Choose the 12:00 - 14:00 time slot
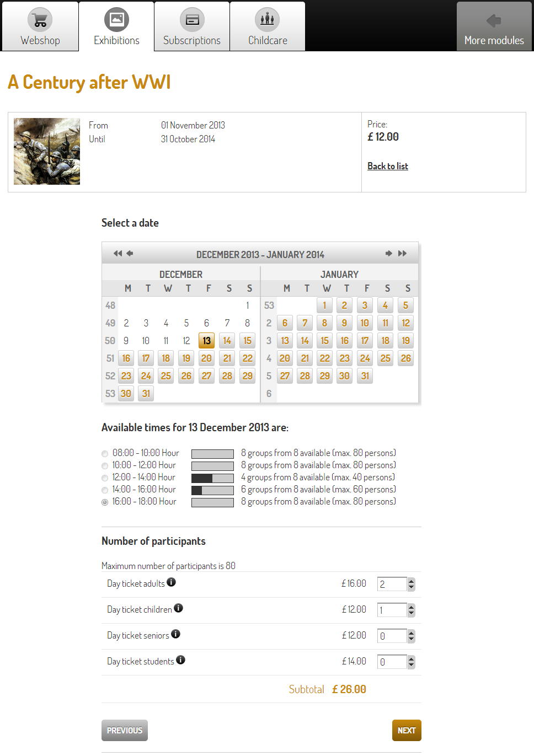This screenshot has width=534, height=756. 105,478
